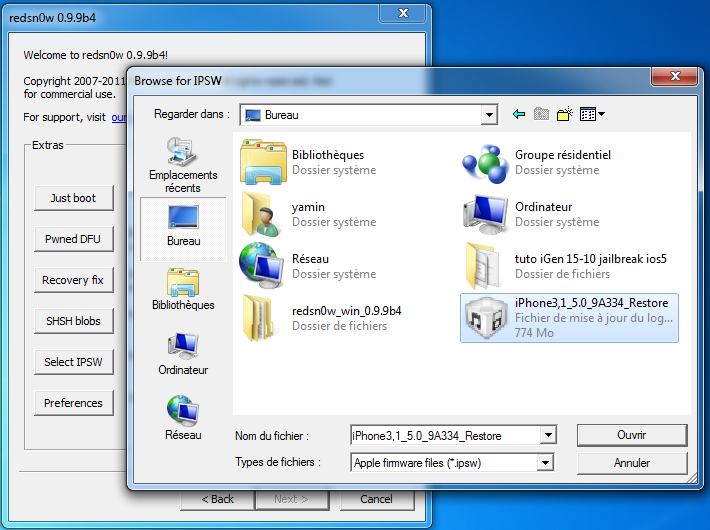Open Bibliothèques in the places sidebar

[x=183, y=289]
